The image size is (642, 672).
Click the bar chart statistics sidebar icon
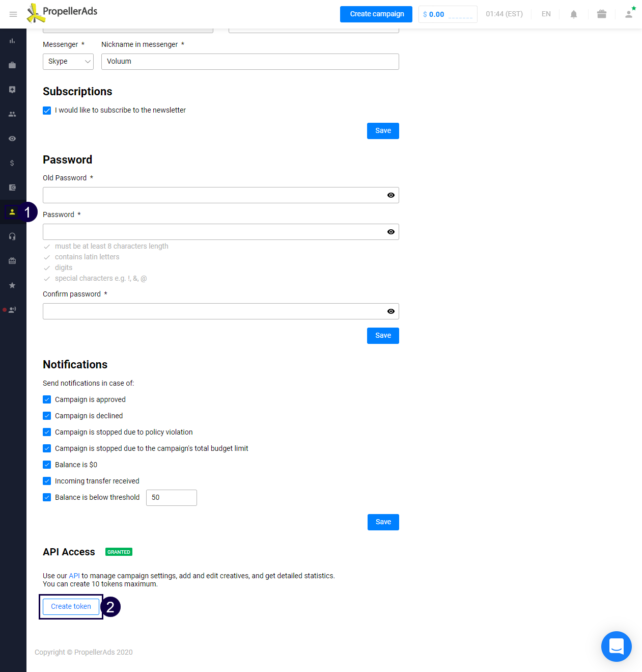click(x=12, y=41)
